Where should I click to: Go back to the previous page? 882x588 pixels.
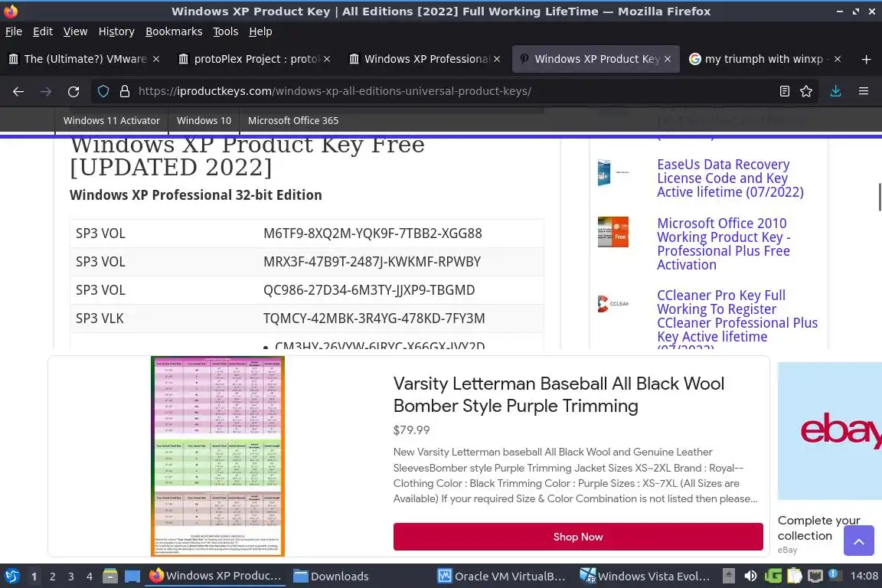click(x=18, y=91)
